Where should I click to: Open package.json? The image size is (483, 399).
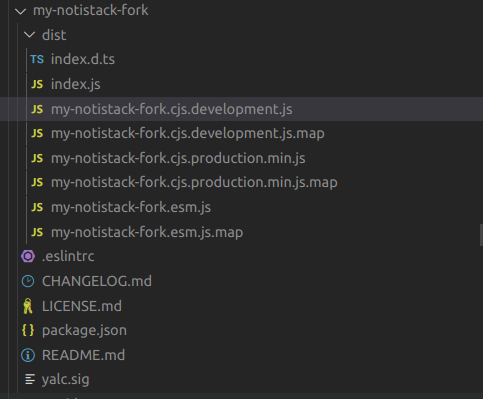tap(84, 331)
